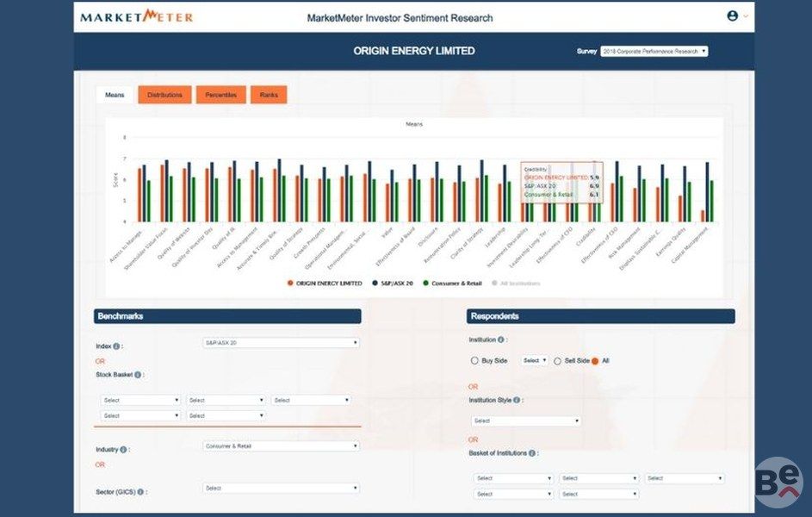The image size is (812, 517).
Task: Open the Index dropdown showing S&P/ASX 20
Action: 281,343
